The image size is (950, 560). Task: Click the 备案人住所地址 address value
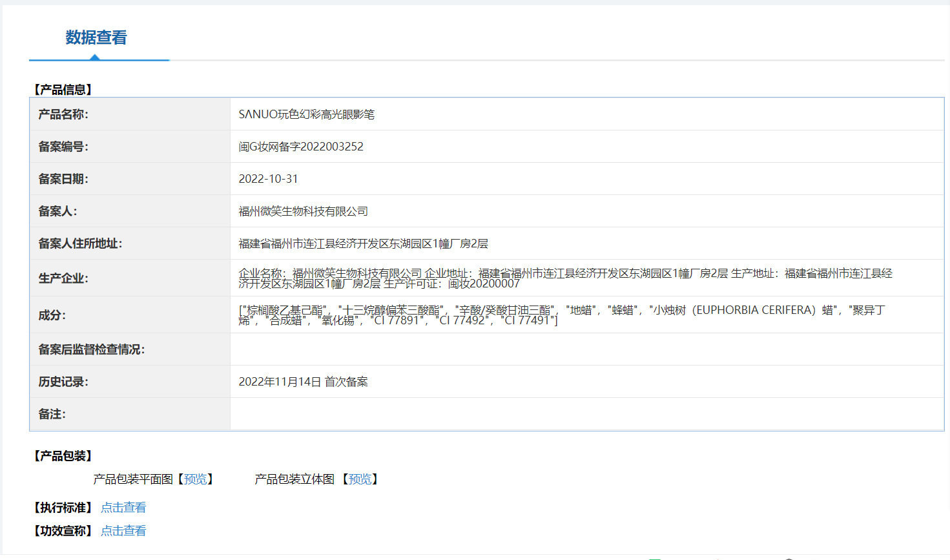tap(363, 244)
